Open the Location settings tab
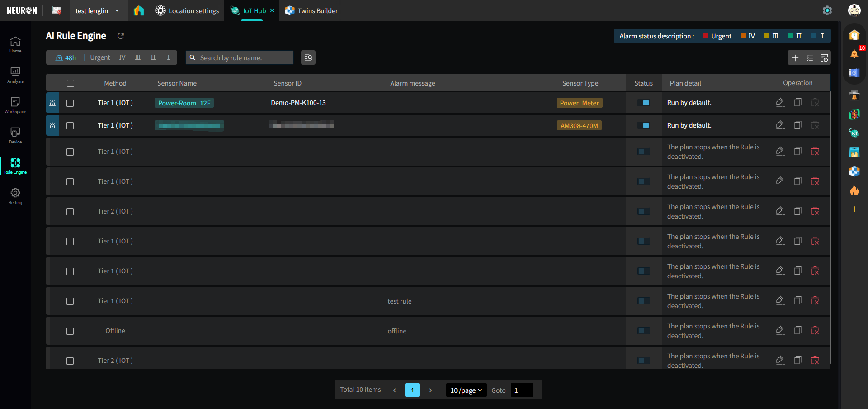 pyautogui.click(x=187, y=11)
